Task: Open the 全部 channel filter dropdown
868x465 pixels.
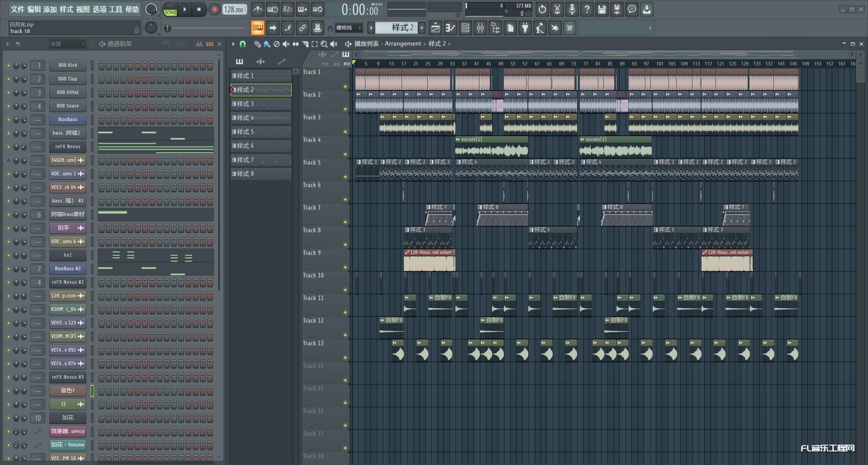Action: (x=67, y=44)
